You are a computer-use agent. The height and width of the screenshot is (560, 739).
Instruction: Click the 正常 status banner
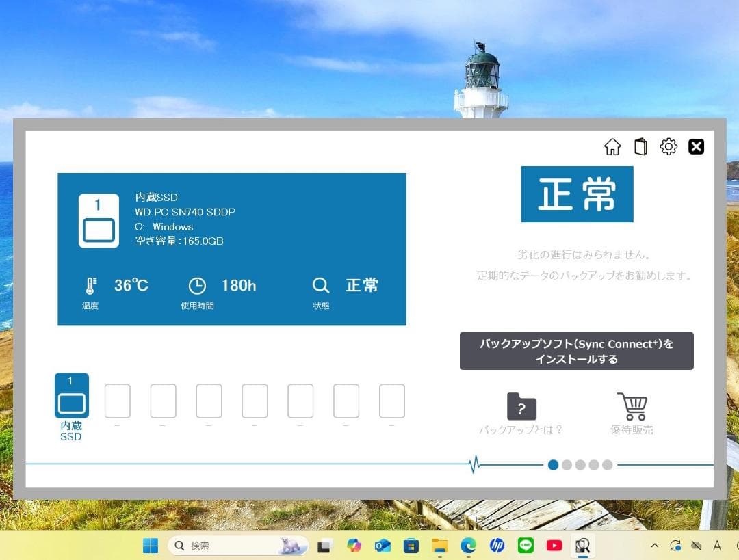pos(577,194)
